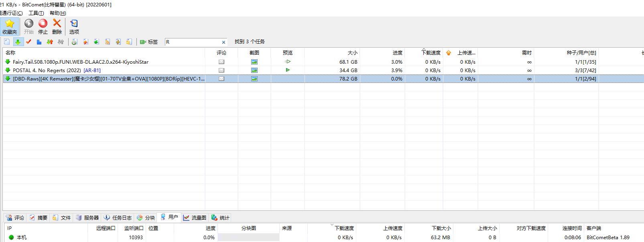Open comments envelope for DBD-Raws task
The image size is (644, 242).
221,79
